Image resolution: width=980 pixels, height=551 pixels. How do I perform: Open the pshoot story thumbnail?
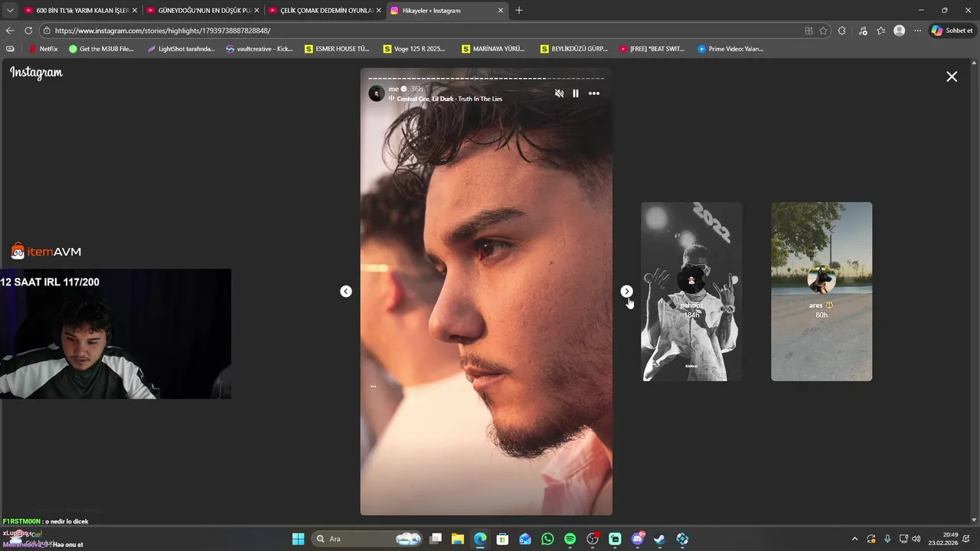[x=691, y=292]
